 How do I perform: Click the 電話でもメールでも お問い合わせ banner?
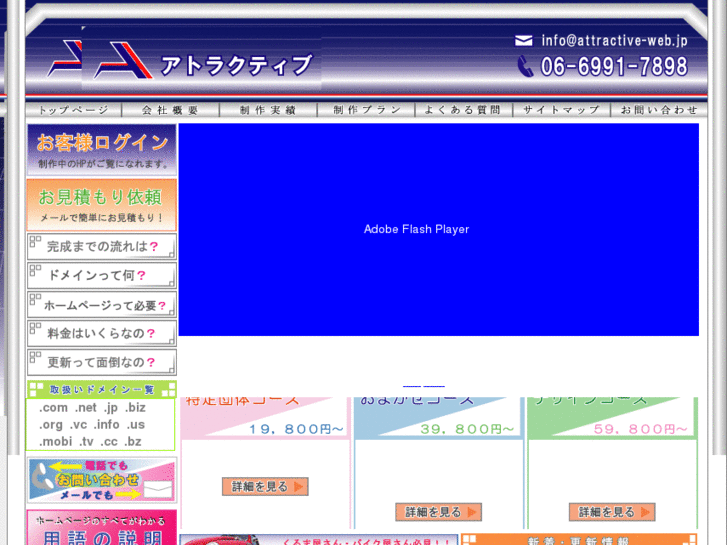102,480
